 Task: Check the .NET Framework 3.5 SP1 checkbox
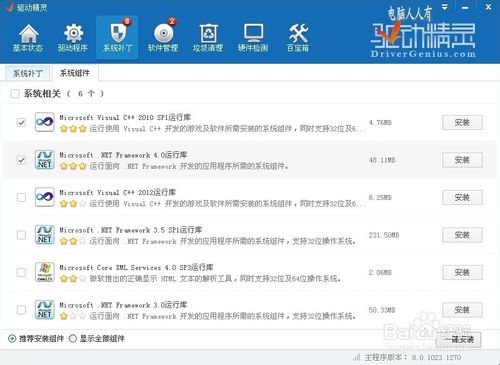point(21,235)
